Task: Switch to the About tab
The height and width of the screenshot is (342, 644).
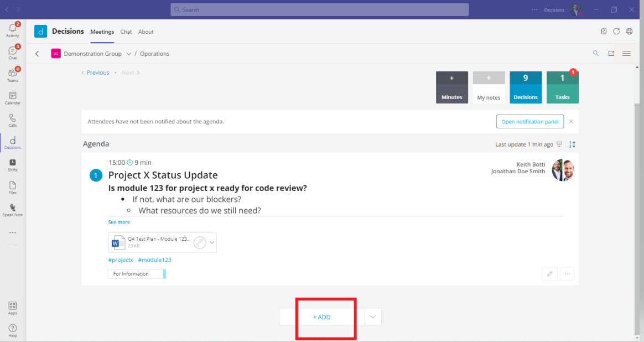Action: click(x=146, y=32)
